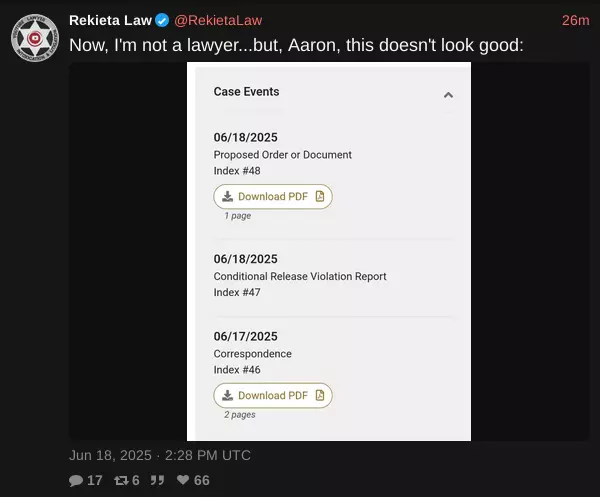The image size is (600, 497).
Task: Open the @RekietaLaw handle link
Action: (218, 20)
